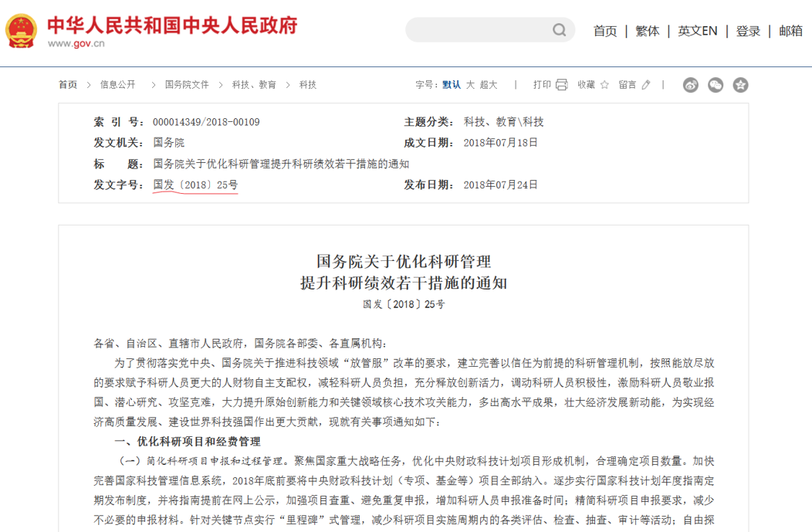Click the search magnifier icon

pyautogui.click(x=559, y=30)
